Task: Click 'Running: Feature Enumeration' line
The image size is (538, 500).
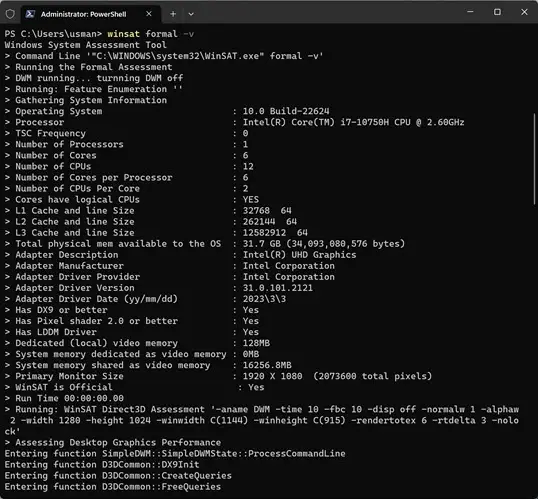Action: (x=94, y=89)
